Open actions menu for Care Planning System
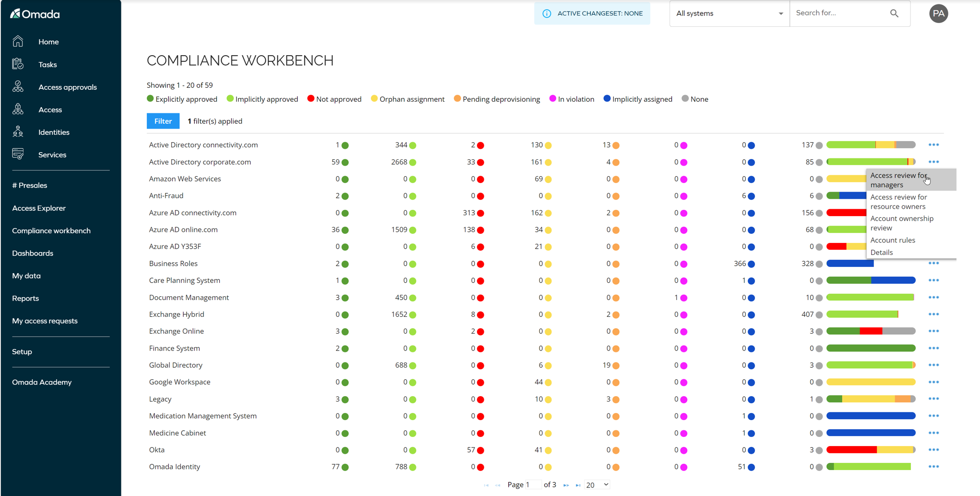The height and width of the screenshot is (496, 980). (933, 280)
